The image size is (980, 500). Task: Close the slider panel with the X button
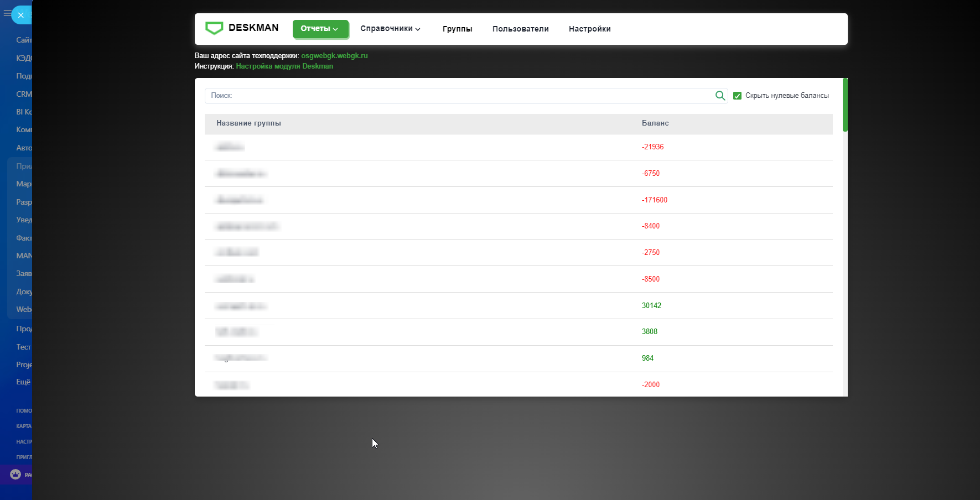[x=21, y=15]
